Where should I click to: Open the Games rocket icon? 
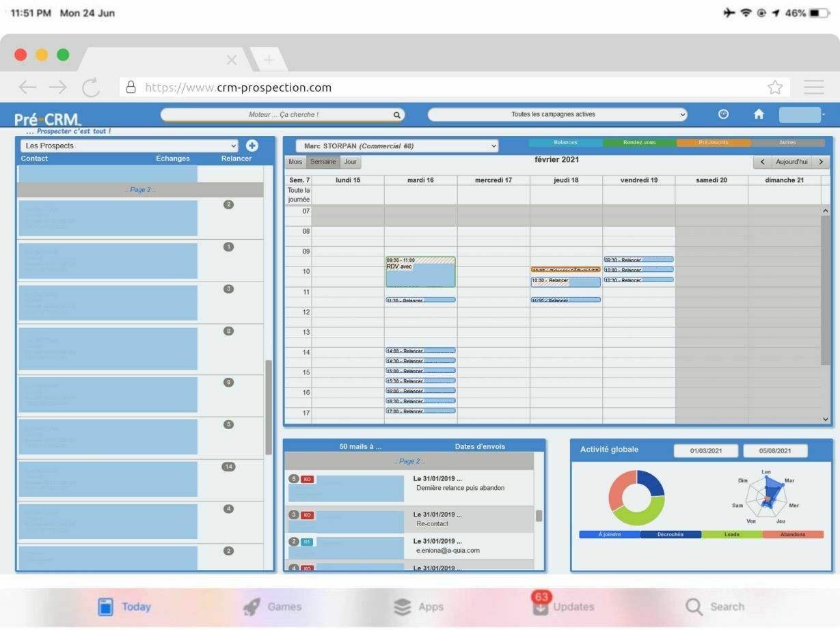click(x=252, y=607)
